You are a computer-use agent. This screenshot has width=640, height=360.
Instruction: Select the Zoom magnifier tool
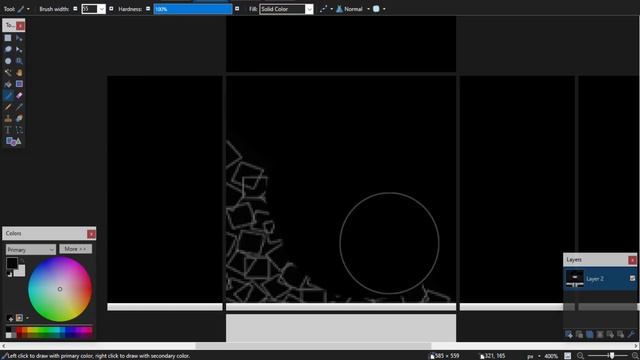click(19, 61)
